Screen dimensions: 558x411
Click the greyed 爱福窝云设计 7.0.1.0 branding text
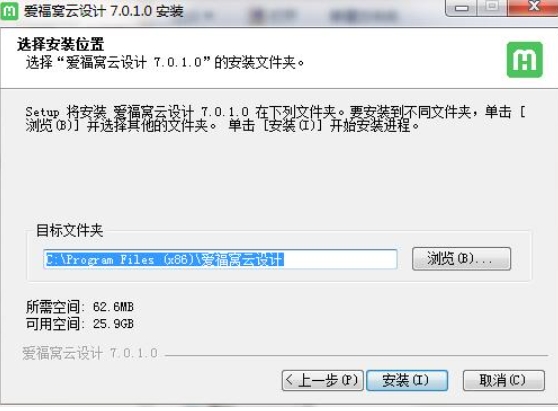tap(90, 353)
